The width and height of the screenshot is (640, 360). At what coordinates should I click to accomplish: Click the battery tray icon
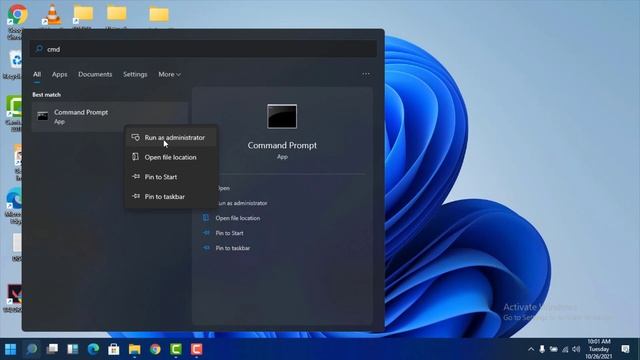point(554,349)
